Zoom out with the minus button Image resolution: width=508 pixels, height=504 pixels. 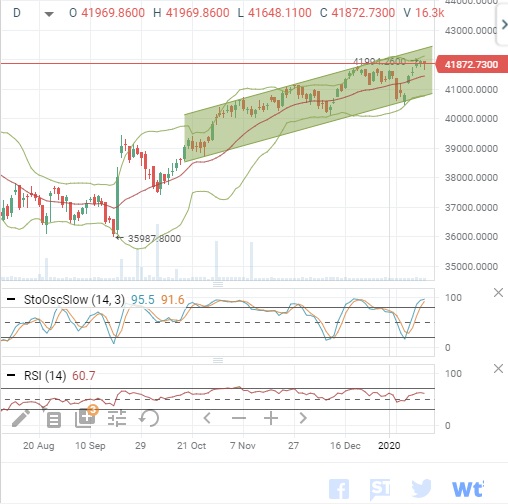[x=239, y=418]
